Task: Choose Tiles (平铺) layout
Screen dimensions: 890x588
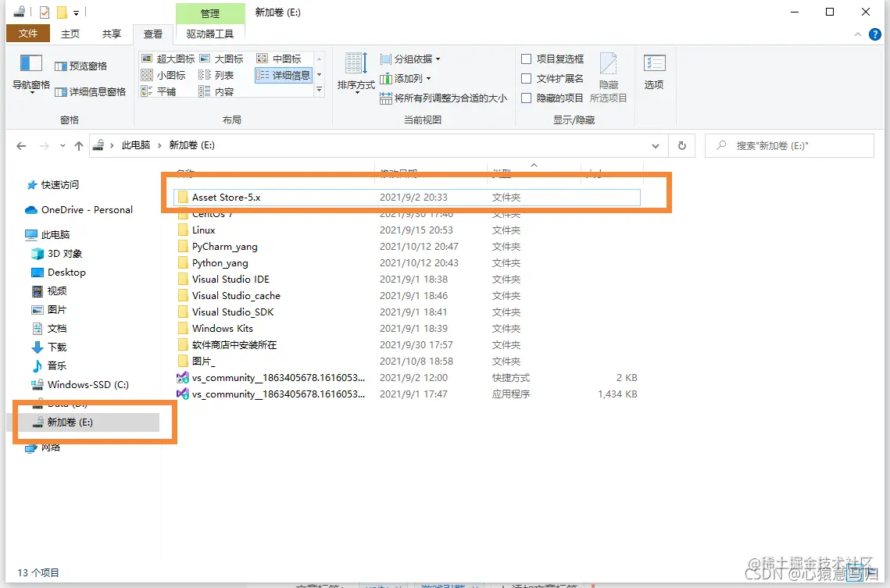Action: (159, 92)
